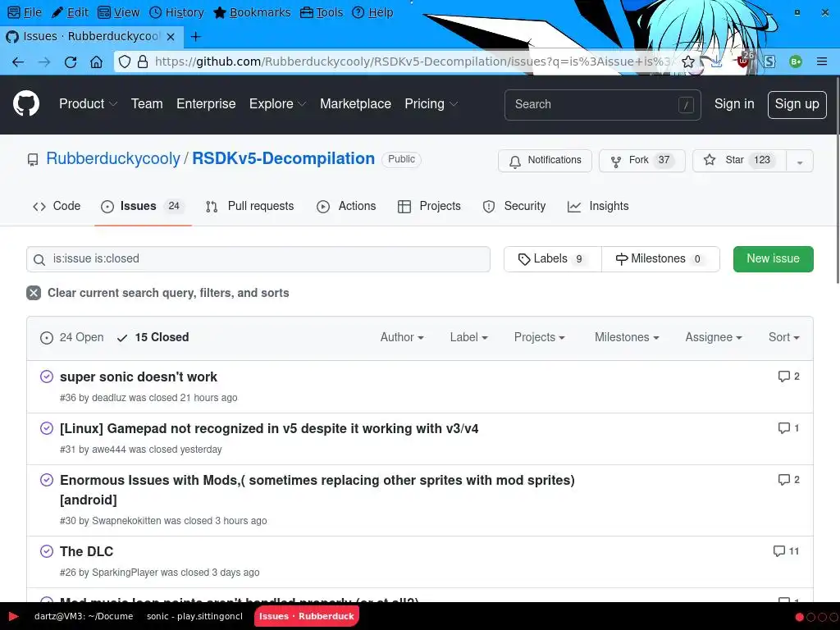This screenshot has height=630, width=840.
Task: Open the Projects filter dropdown
Action: [540, 337]
